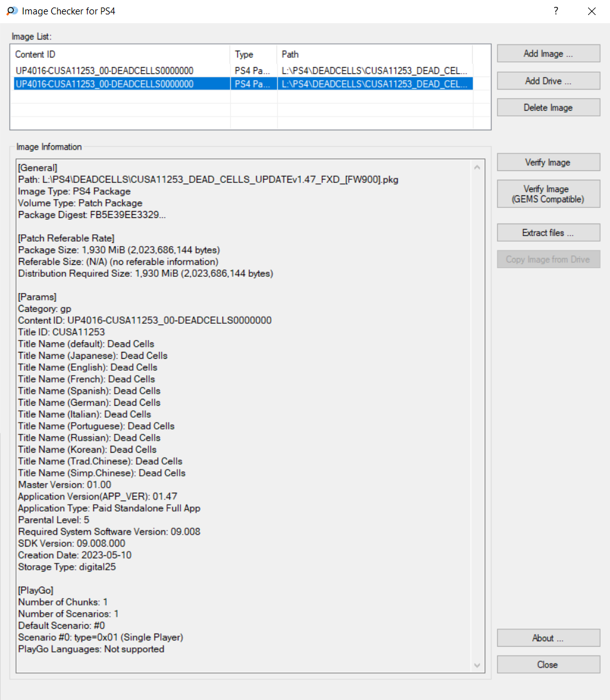This screenshot has height=700, width=610.
Task: Click the Package Digest: FB5E39EE3329... line
Action: click(x=91, y=215)
